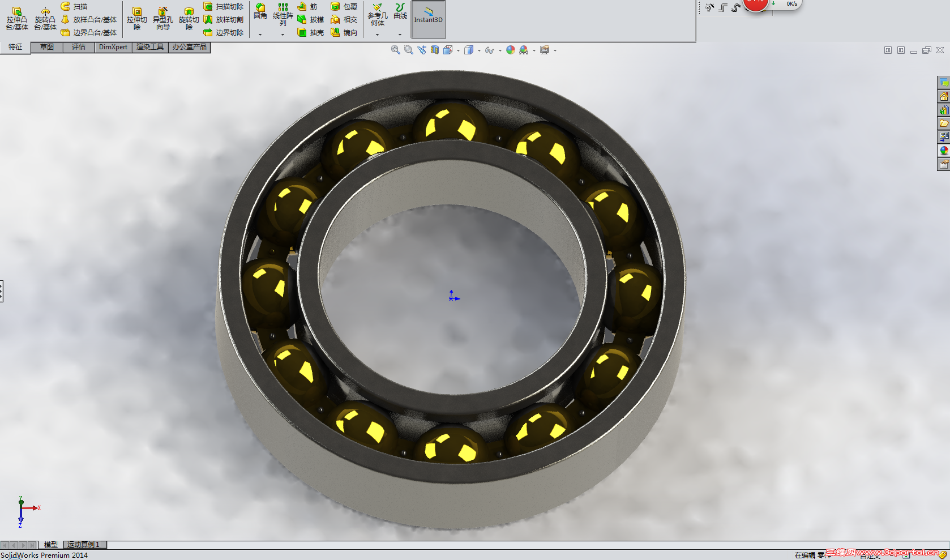Choose the 筋 rib tool
This screenshot has height=560, width=950.
[307, 6]
